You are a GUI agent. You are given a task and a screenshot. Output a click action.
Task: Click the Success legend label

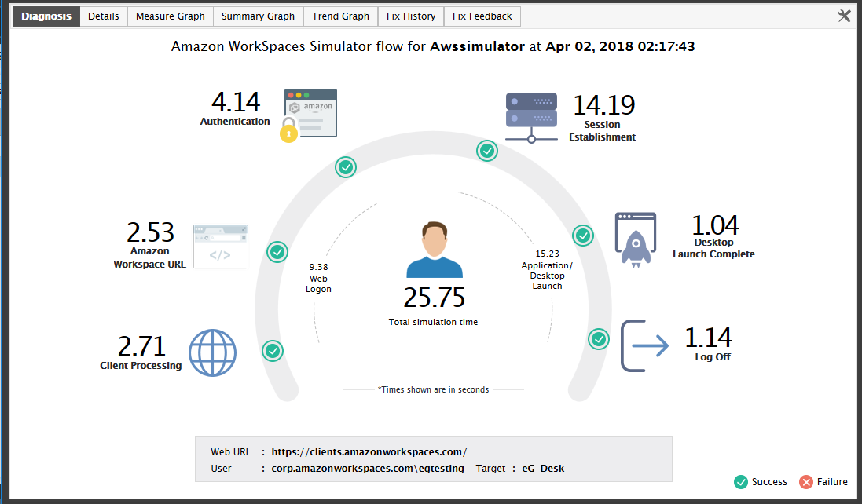click(x=769, y=481)
